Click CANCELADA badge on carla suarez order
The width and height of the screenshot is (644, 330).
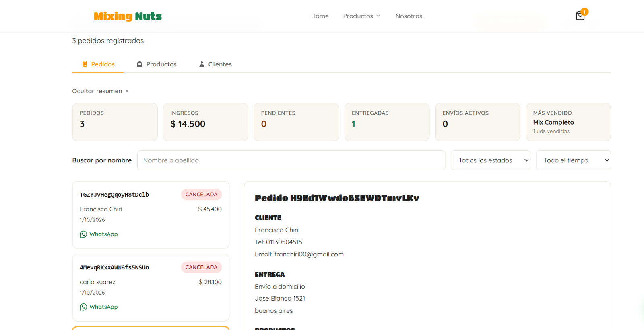point(201,267)
